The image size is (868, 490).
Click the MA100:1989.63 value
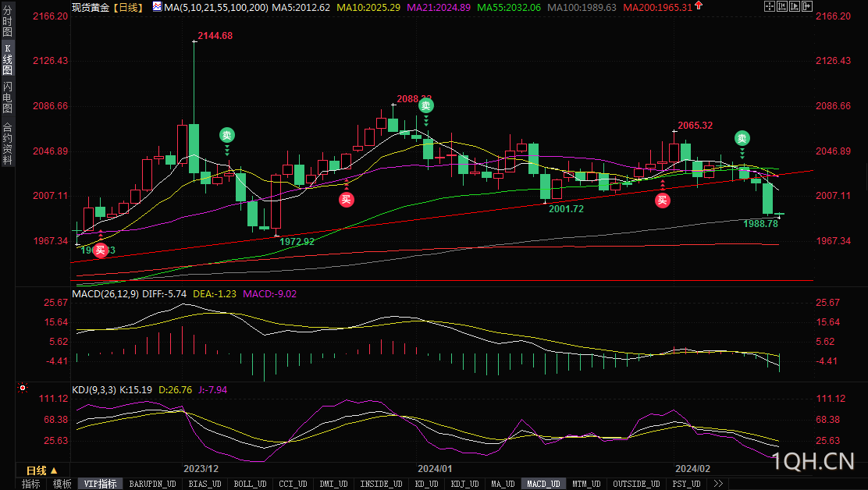pos(582,7)
